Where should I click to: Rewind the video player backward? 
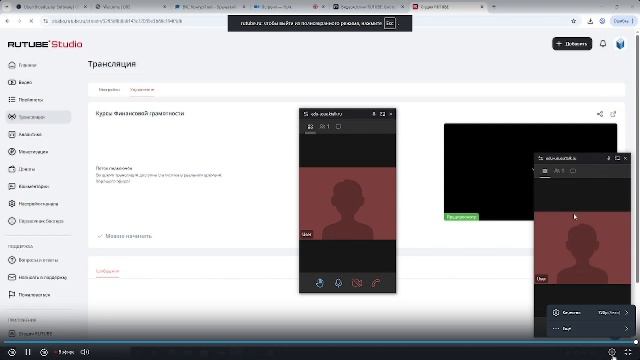click(11, 352)
